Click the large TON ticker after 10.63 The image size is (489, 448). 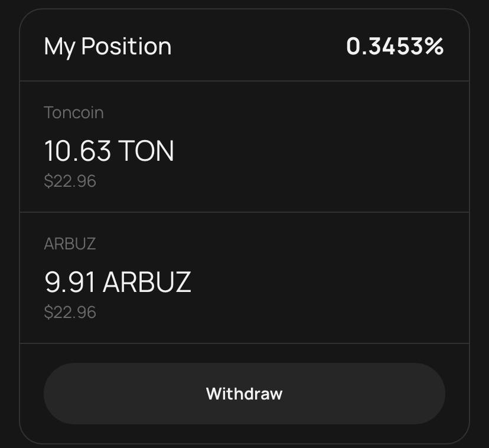tap(146, 151)
